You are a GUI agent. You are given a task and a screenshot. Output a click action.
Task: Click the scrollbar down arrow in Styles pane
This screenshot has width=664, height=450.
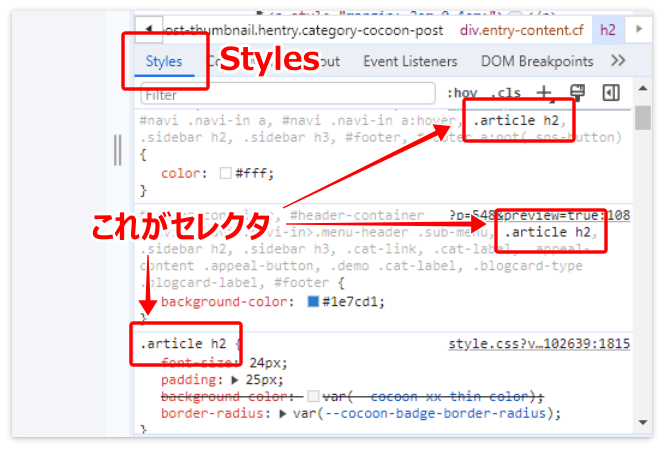click(643, 422)
